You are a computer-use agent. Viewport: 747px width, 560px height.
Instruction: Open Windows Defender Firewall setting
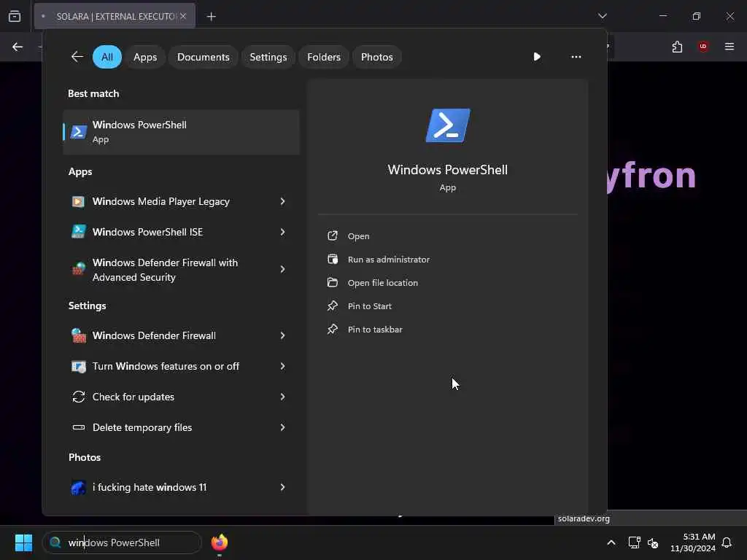pyautogui.click(x=181, y=335)
